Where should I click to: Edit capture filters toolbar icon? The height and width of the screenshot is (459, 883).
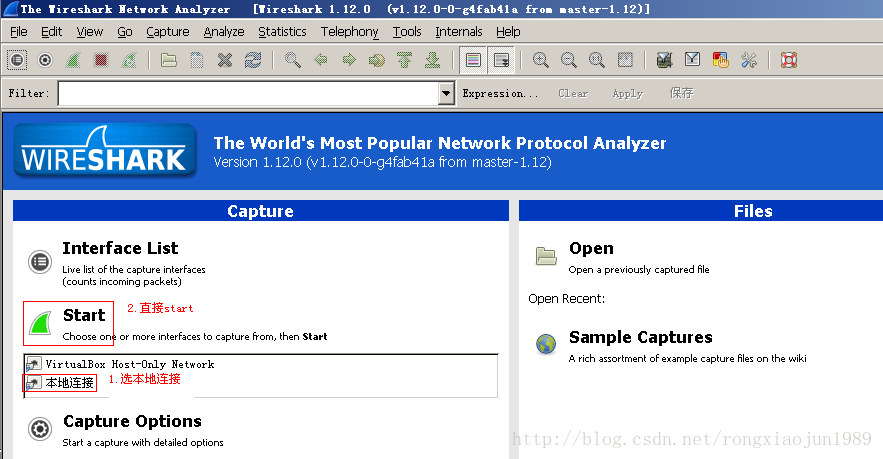tap(664, 60)
